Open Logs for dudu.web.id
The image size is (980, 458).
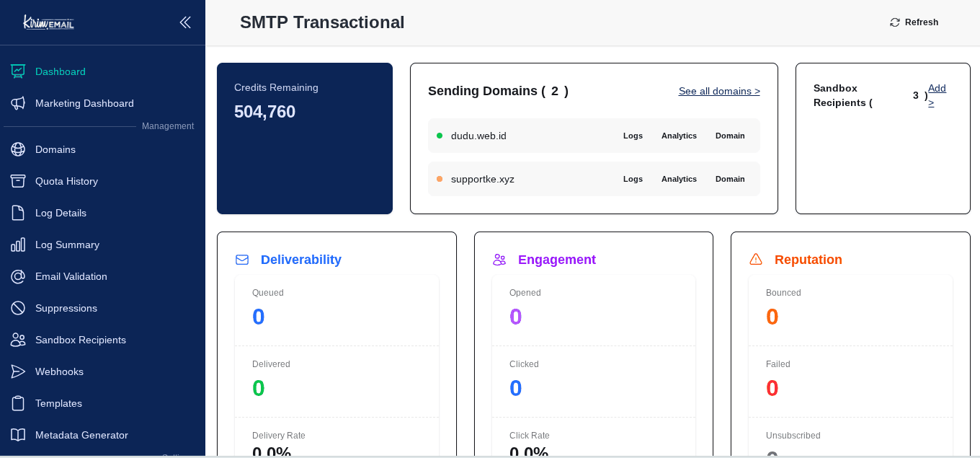click(633, 136)
